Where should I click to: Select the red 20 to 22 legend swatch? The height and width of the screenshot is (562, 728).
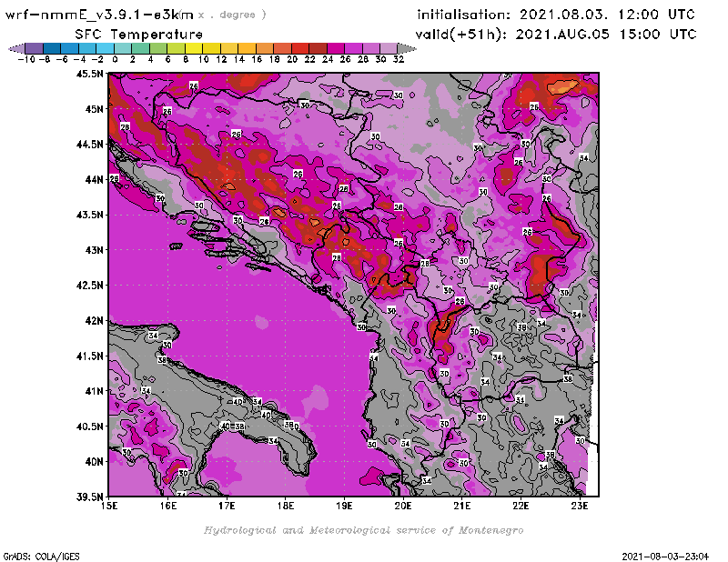(300, 48)
